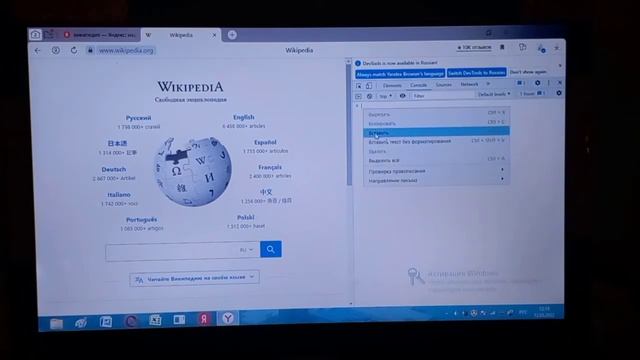Clear the console with the clear icon
640x360 pixels.
[x=370, y=96]
